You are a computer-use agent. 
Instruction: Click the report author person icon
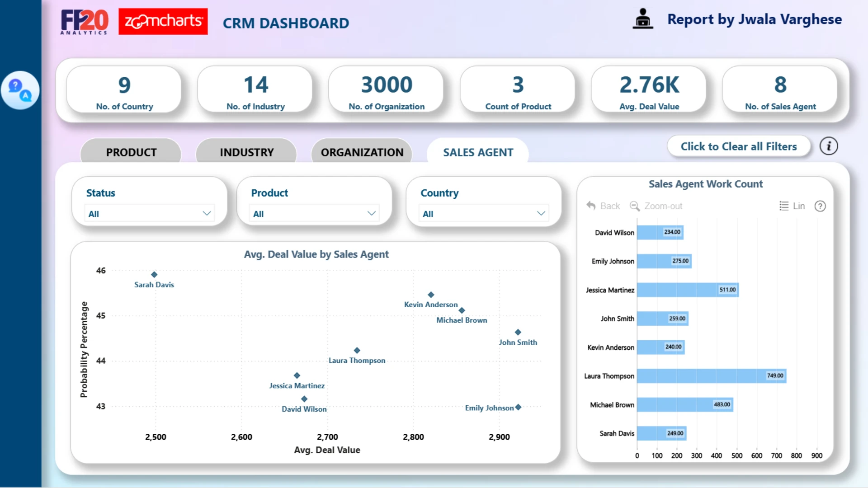pyautogui.click(x=642, y=19)
